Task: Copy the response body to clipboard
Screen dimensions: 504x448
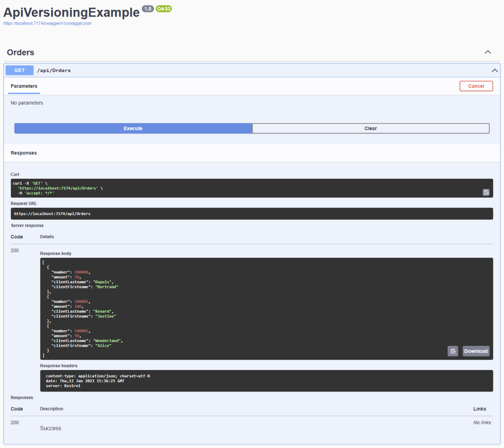Action: pyautogui.click(x=452, y=351)
